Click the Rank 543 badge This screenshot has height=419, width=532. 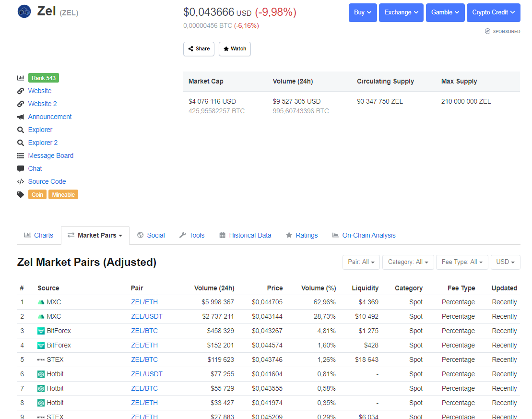44,78
